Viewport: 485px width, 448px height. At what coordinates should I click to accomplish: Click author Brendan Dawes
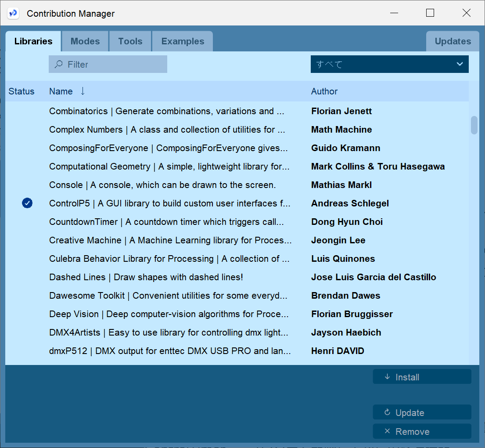pyautogui.click(x=345, y=295)
